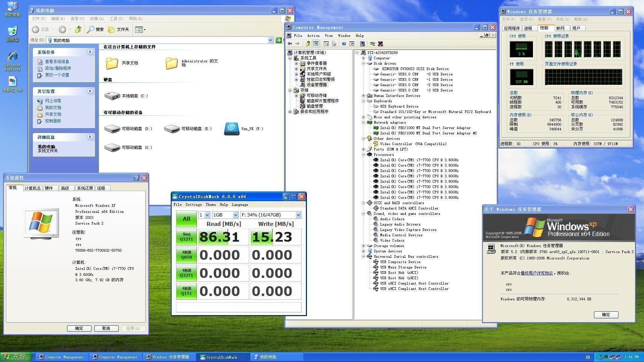Click the All benchmark button in CrystalDiskMark
The height and width of the screenshot is (362, 644).
click(186, 219)
